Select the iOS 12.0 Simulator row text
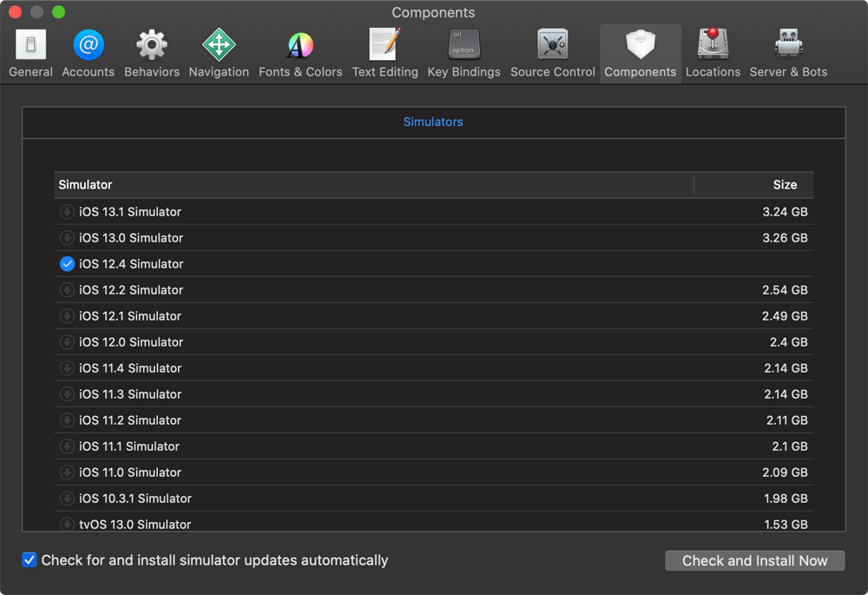868x595 pixels. point(131,342)
